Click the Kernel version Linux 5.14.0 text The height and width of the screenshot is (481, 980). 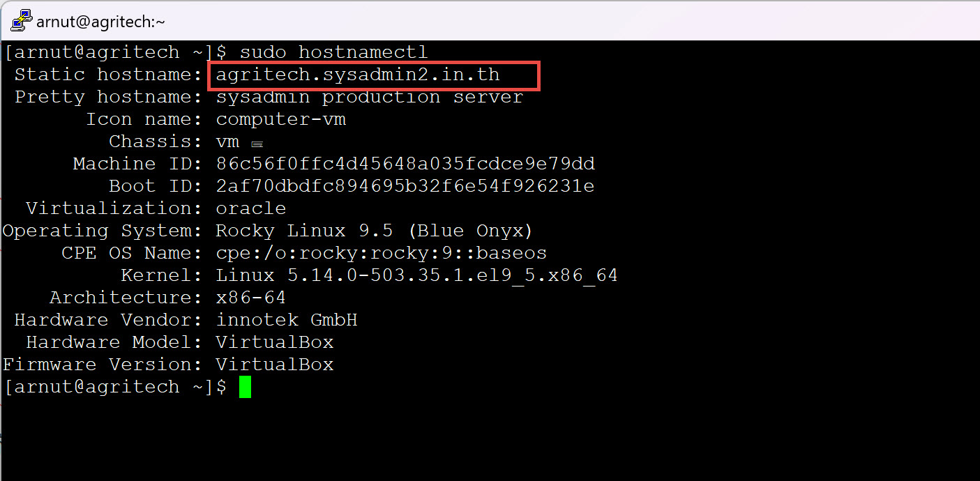coord(417,275)
